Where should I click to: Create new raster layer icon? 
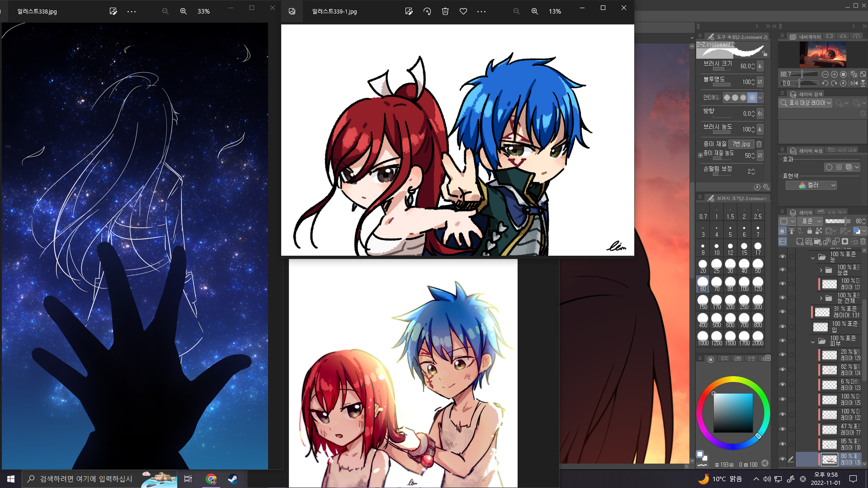click(x=800, y=242)
